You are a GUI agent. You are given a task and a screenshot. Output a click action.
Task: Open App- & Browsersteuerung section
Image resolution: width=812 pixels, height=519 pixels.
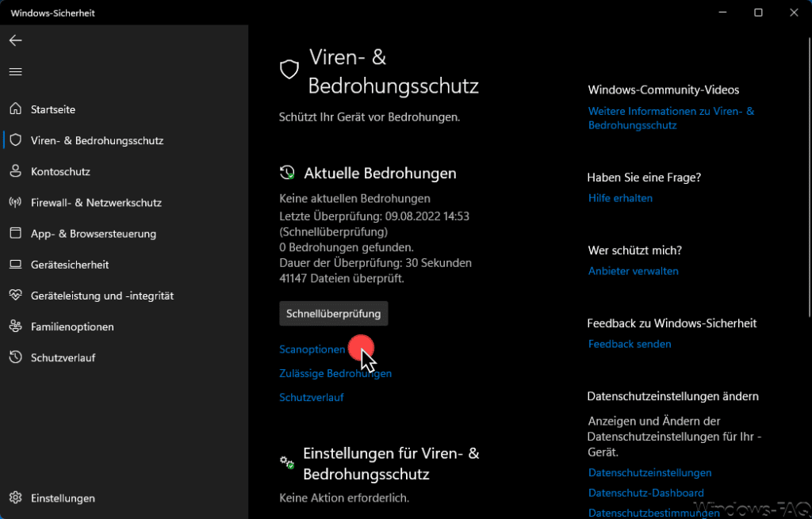[x=94, y=234]
